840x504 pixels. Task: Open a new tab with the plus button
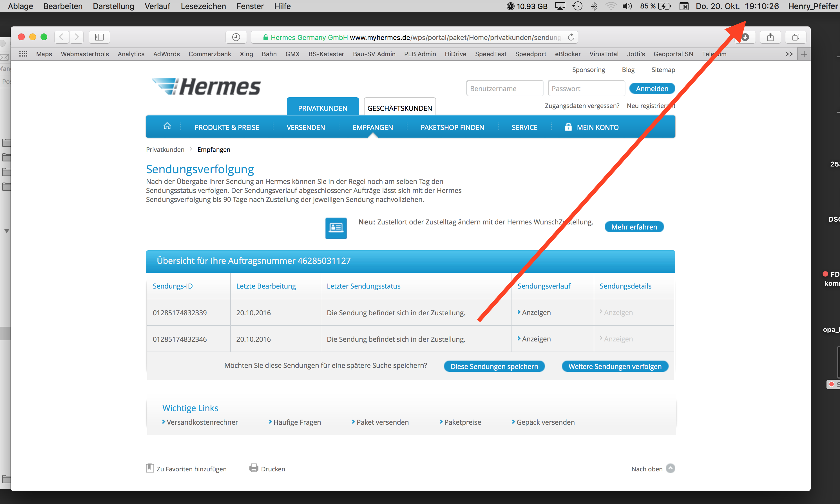[x=804, y=54]
